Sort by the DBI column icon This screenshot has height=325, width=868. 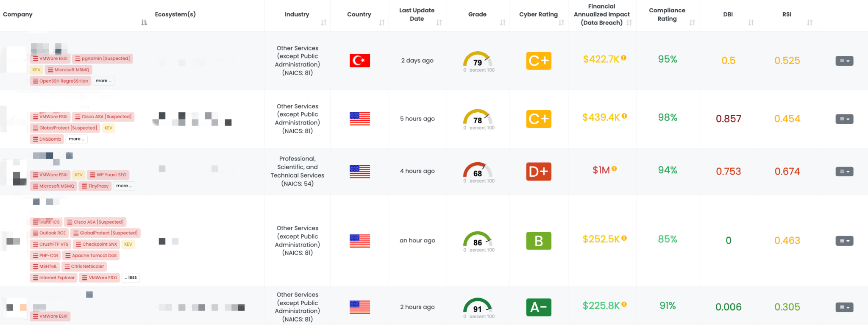pyautogui.click(x=751, y=22)
